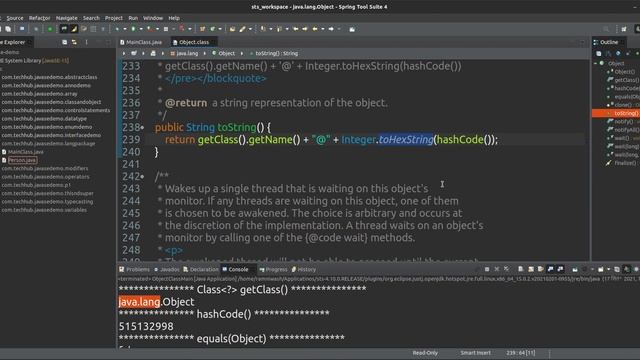Click the Display Selected Console icon
Image resolution: width=640 pixels, height=360 pixels.
click(x=584, y=269)
